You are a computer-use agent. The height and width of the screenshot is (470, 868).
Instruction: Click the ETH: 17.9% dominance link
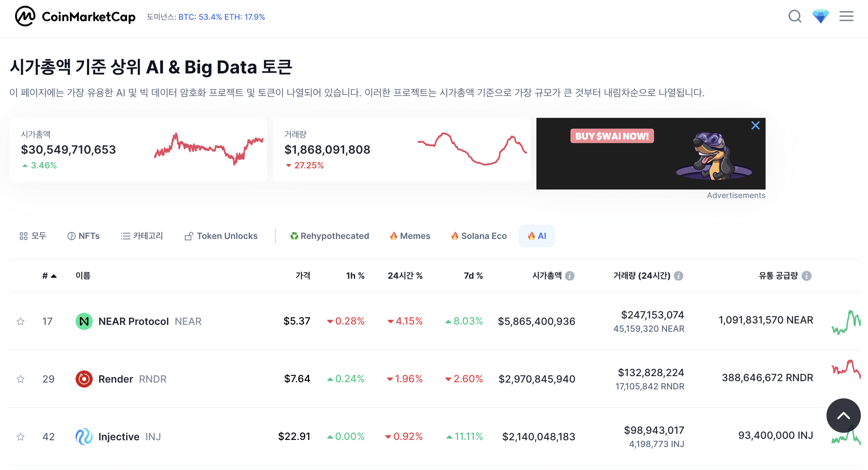click(x=245, y=17)
